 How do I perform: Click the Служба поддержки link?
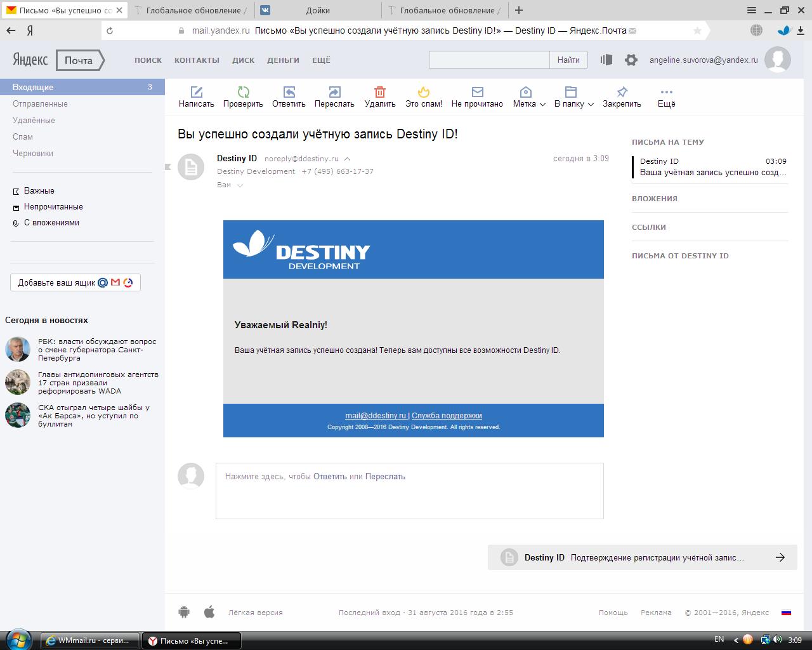447,415
